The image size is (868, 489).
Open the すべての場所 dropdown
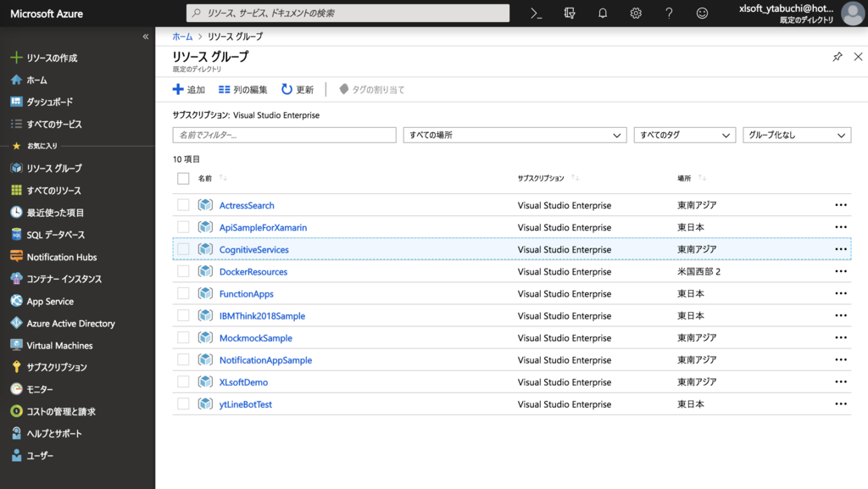[x=515, y=135]
